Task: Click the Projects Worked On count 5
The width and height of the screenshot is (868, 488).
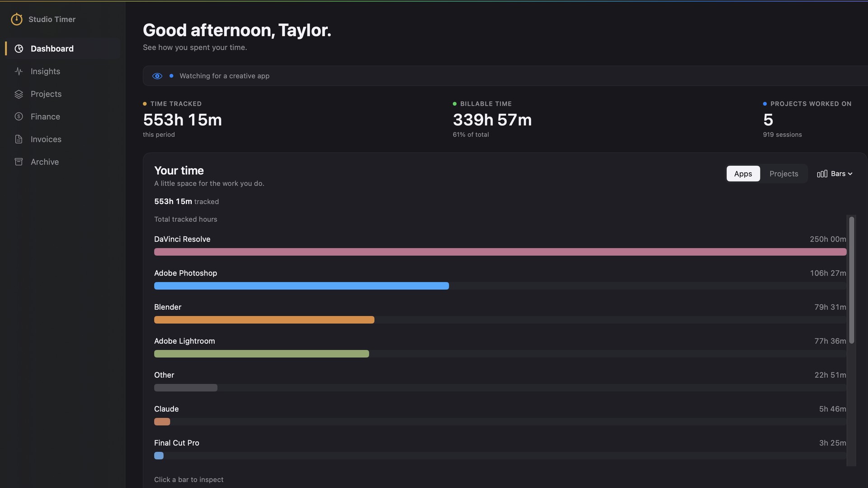Action: (x=768, y=120)
